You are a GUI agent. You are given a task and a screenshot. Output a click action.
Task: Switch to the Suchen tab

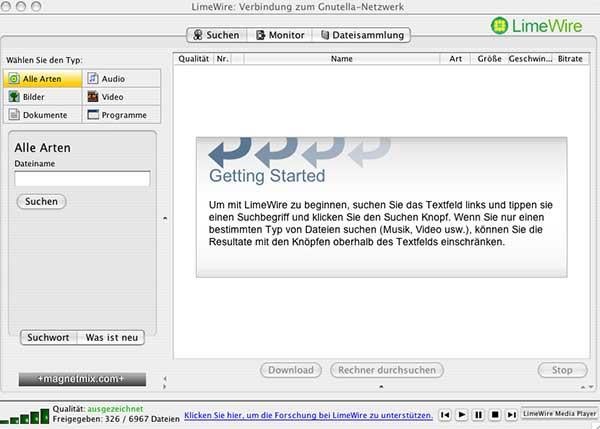coord(217,35)
